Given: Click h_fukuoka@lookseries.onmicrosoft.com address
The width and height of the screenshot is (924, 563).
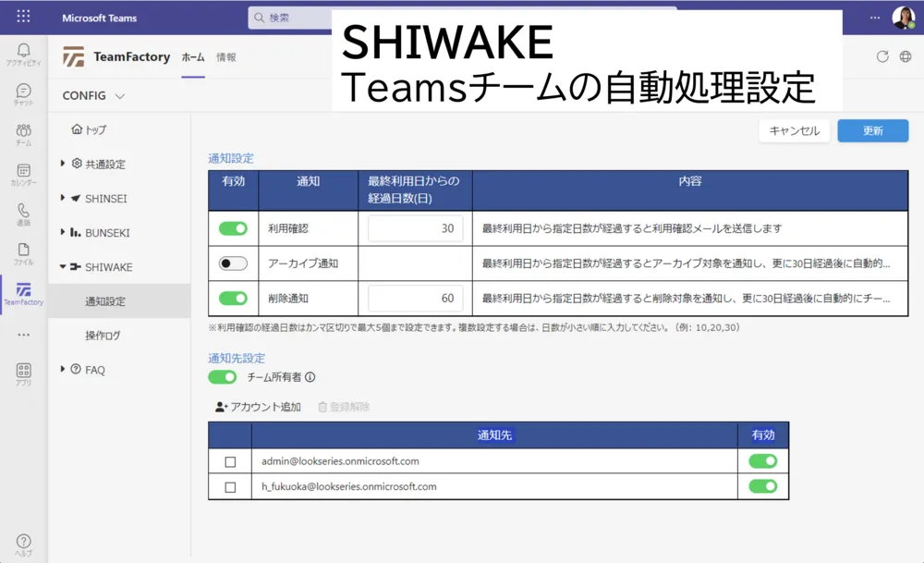Looking at the screenshot, I should [x=349, y=486].
